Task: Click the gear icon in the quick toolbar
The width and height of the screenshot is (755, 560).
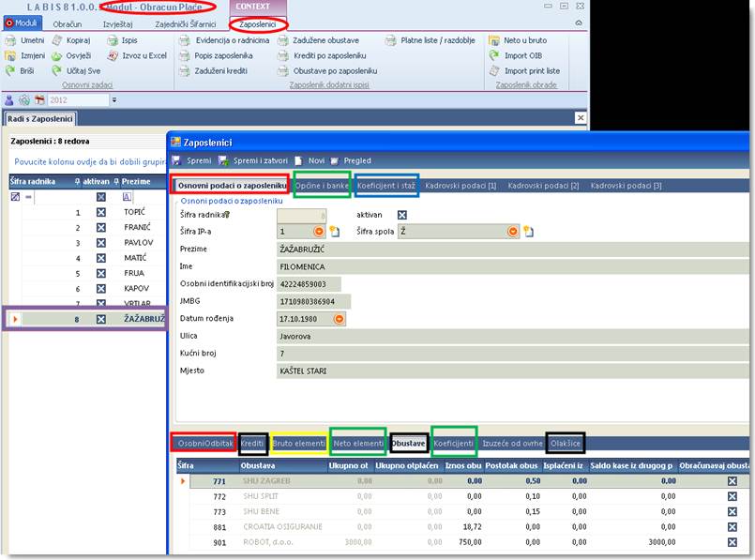Action: pyautogui.click(x=24, y=100)
